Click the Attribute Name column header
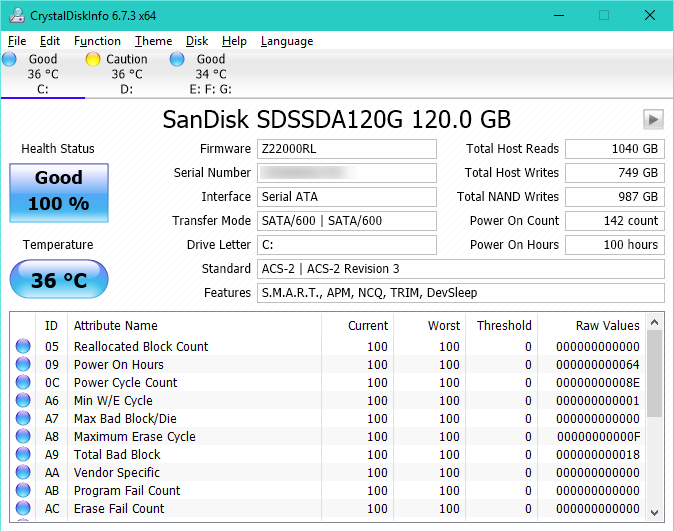This screenshot has height=531, width=674. click(x=194, y=325)
